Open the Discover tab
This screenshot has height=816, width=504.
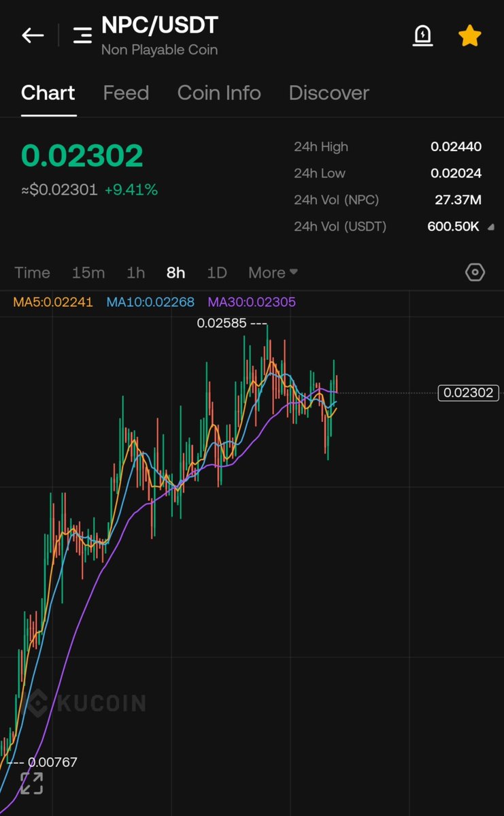click(x=329, y=93)
